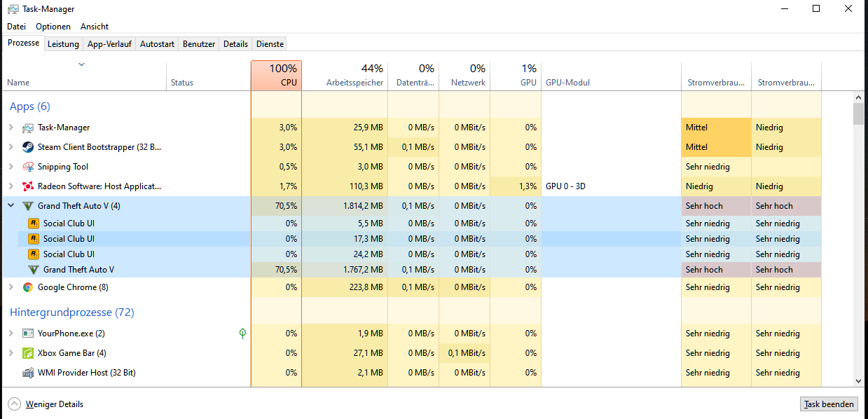Click the Radeon Software red icon
This screenshot has width=868, height=419.
(28, 186)
